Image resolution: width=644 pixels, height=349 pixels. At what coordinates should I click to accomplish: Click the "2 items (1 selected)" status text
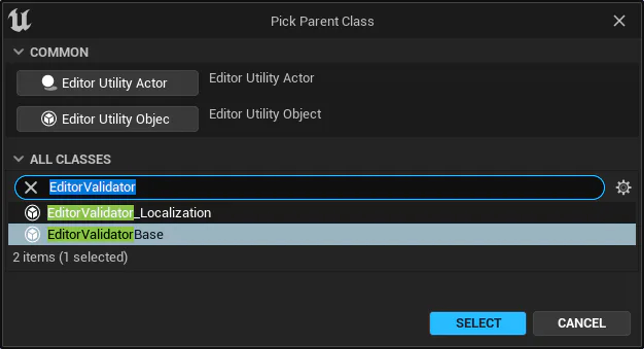[70, 257]
